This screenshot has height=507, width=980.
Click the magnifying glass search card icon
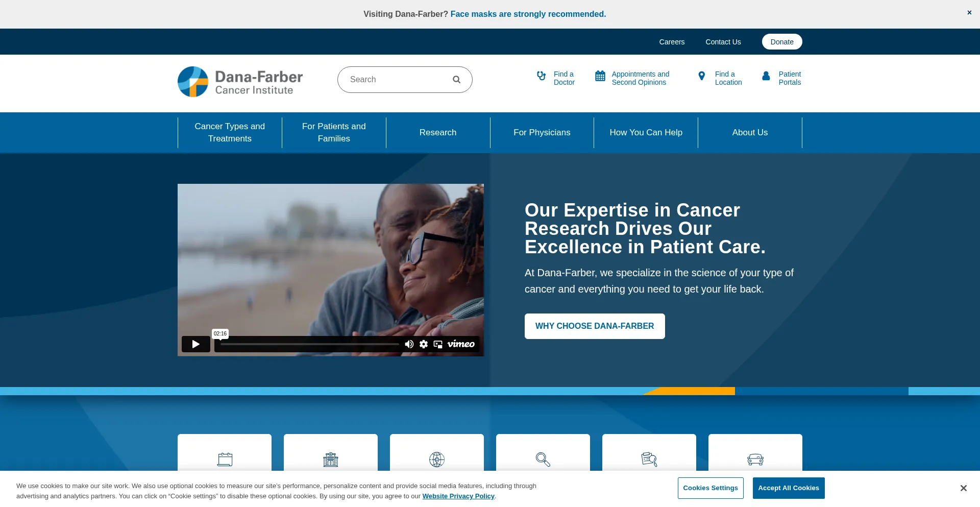[x=543, y=460]
